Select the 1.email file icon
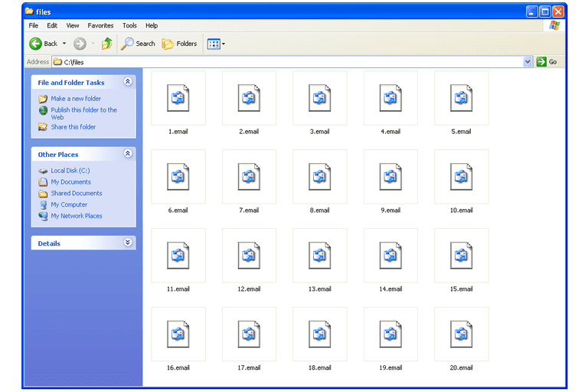The image size is (588, 392). 178,98
